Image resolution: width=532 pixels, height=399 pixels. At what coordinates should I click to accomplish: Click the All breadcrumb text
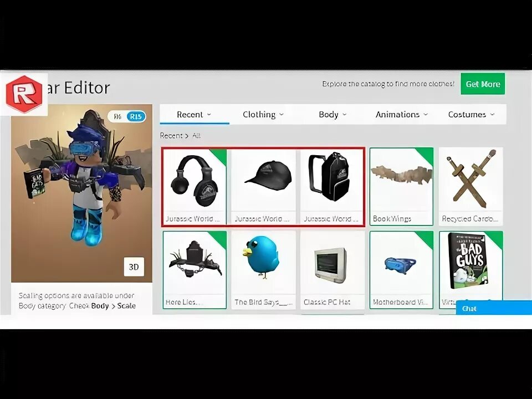[x=196, y=136]
